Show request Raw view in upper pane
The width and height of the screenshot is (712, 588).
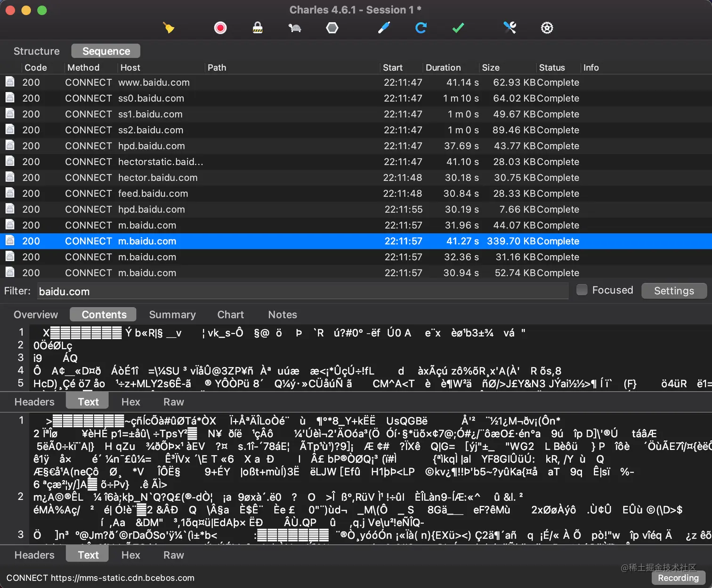tap(174, 401)
